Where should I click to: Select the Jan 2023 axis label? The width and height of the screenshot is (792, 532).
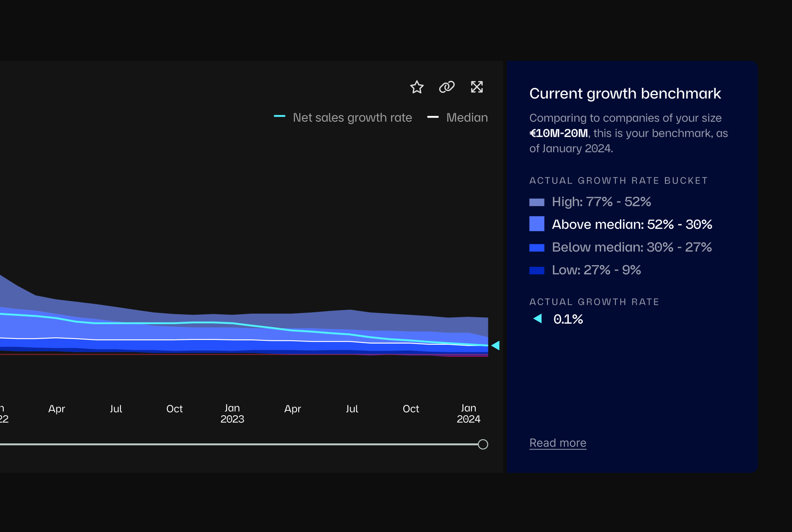pyautogui.click(x=232, y=413)
